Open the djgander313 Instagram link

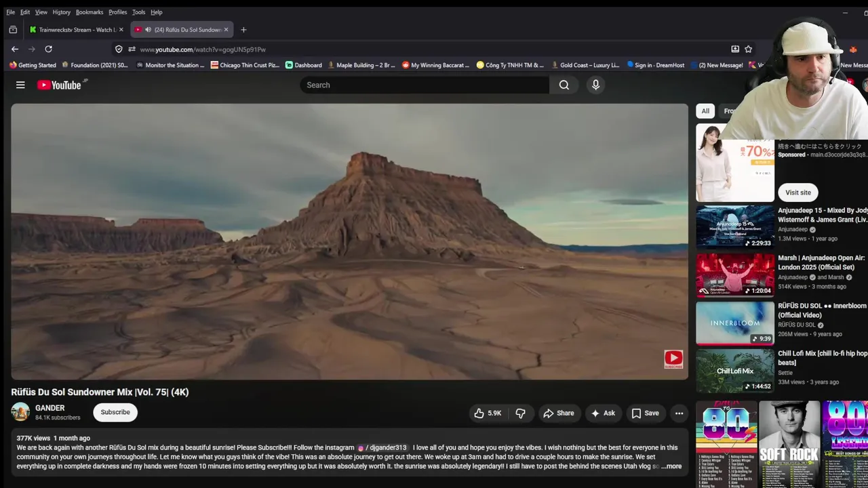point(382,447)
